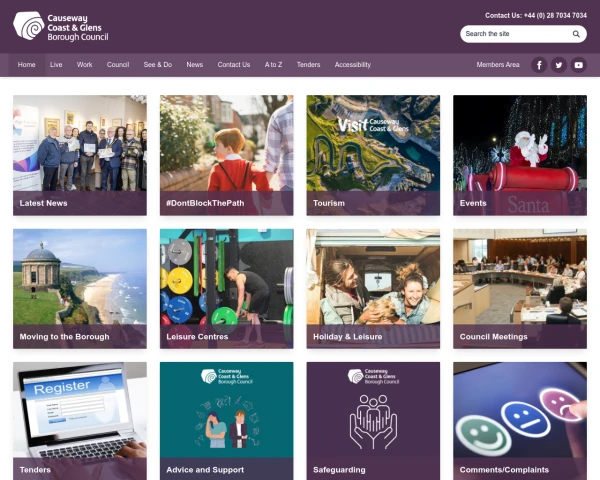Click the Causeway Coast & Glens logo
Viewport: 600px width, 480px height.
tap(61, 26)
